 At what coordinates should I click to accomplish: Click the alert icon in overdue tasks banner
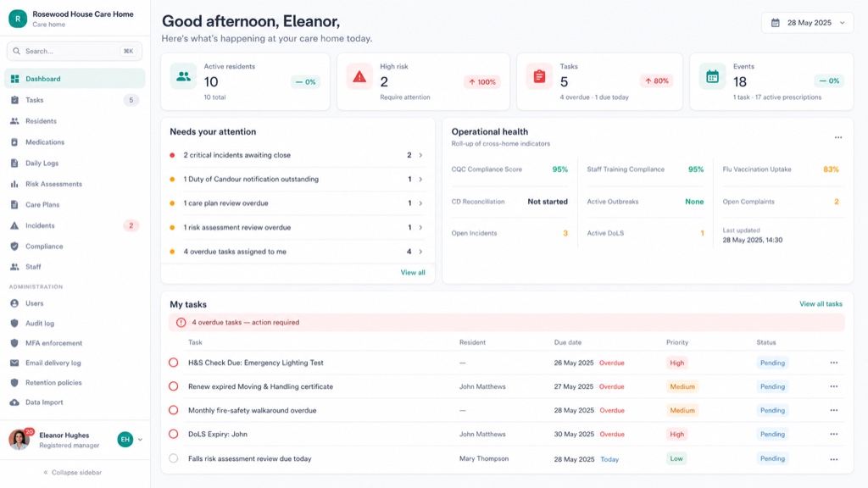pos(181,323)
